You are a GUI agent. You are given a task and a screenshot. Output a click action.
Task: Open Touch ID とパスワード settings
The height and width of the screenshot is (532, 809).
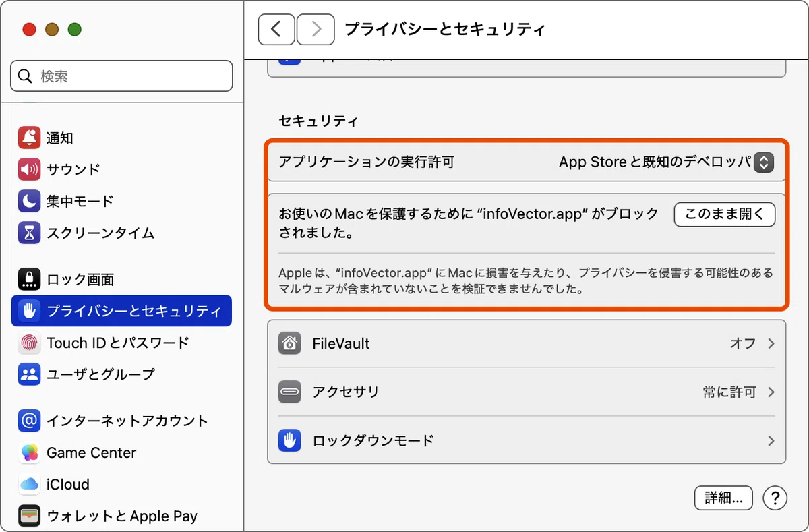point(121,343)
